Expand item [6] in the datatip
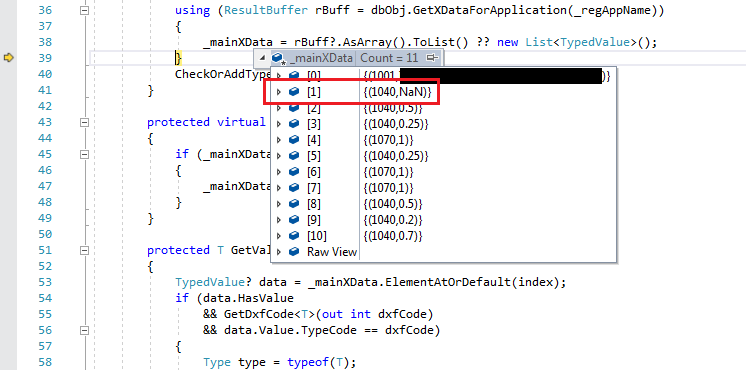 point(279,172)
